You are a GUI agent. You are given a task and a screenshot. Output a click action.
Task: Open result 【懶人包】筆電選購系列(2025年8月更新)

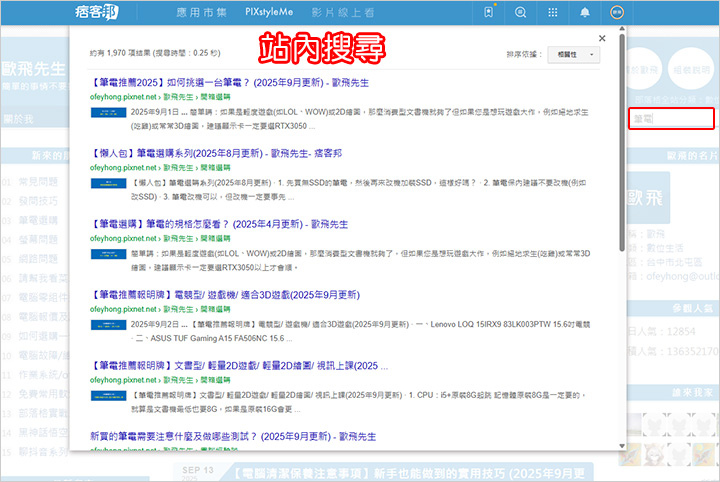(216, 153)
